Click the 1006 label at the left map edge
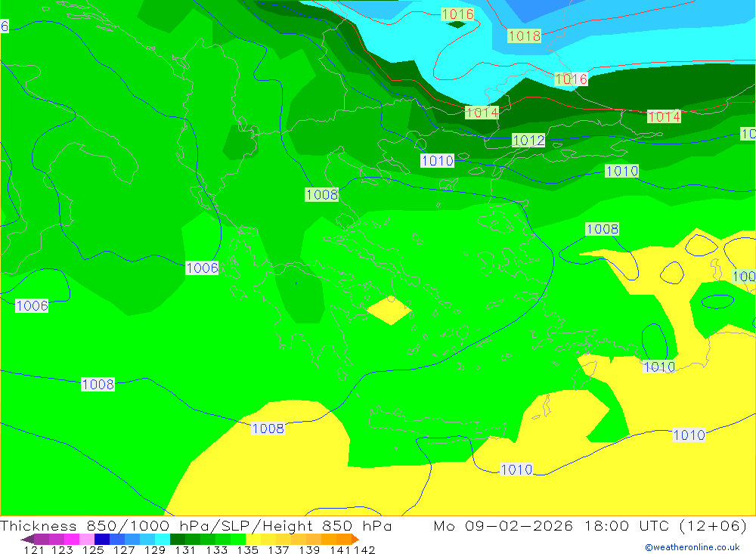 32,305
